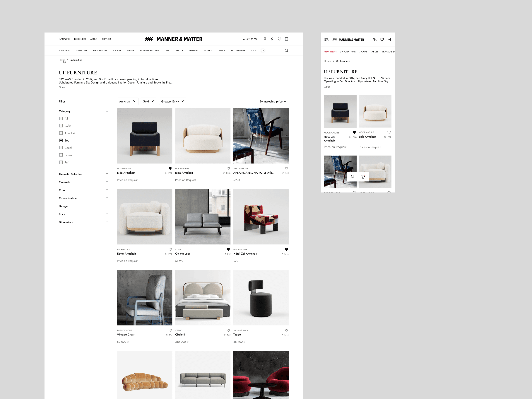Open the STORAGE SYSTEMS menu item
Screen dimensions: 532x399
point(149,51)
